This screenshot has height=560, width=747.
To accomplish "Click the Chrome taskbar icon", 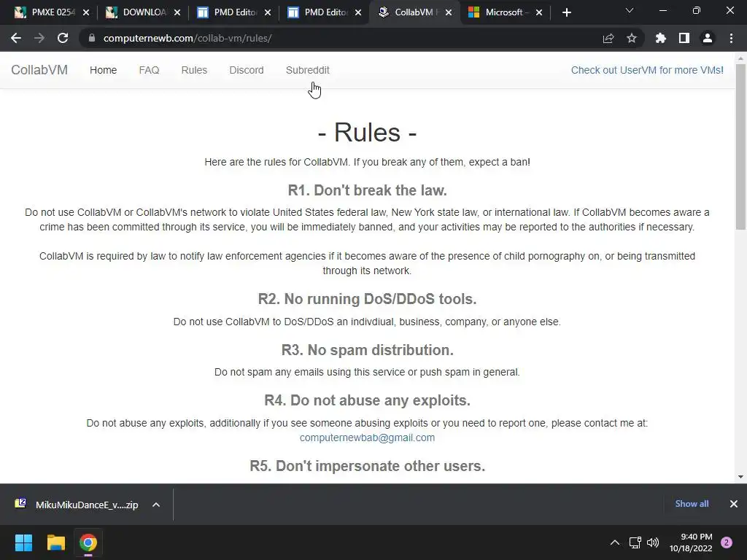I will (x=88, y=542).
